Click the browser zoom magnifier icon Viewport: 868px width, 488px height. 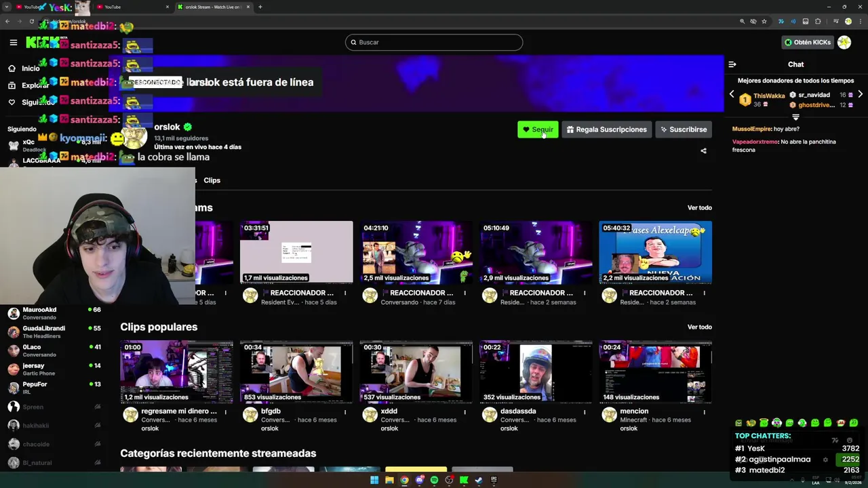(x=742, y=22)
